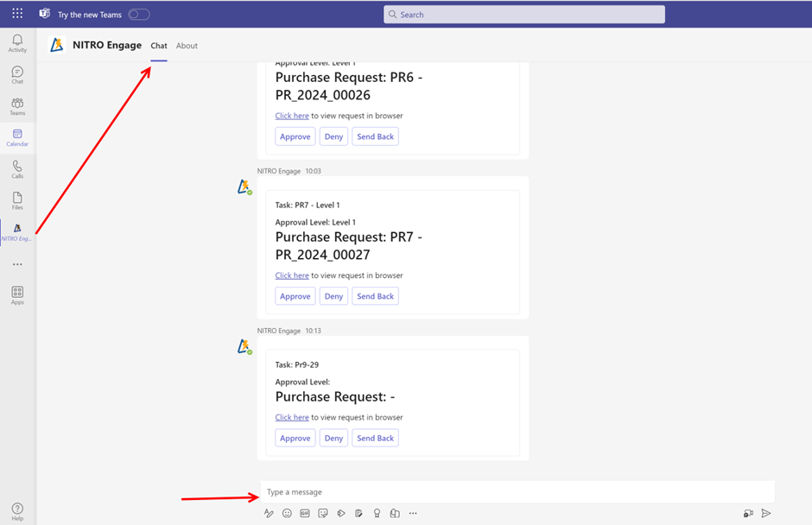Viewport: 812px width, 525px height.
Task: Open Teams from the left rail
Action: [x=17, y=106]
